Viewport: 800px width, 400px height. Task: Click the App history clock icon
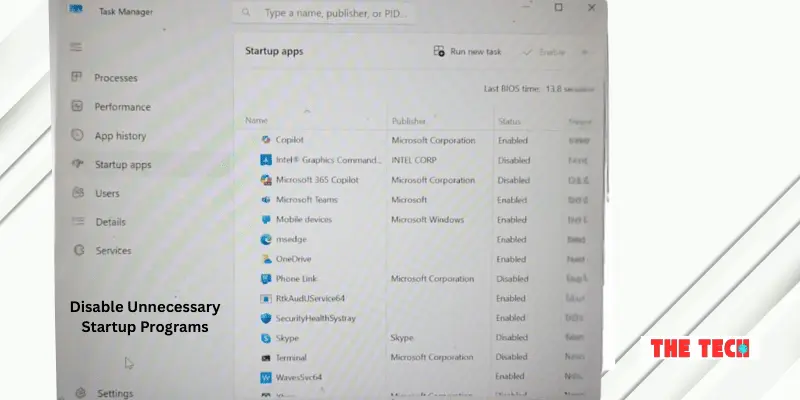77,135
